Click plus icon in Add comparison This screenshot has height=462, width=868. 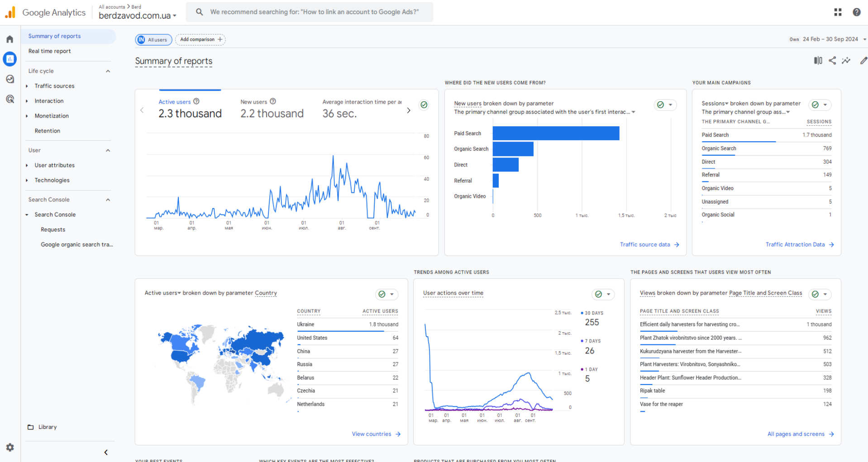(220, 39)
